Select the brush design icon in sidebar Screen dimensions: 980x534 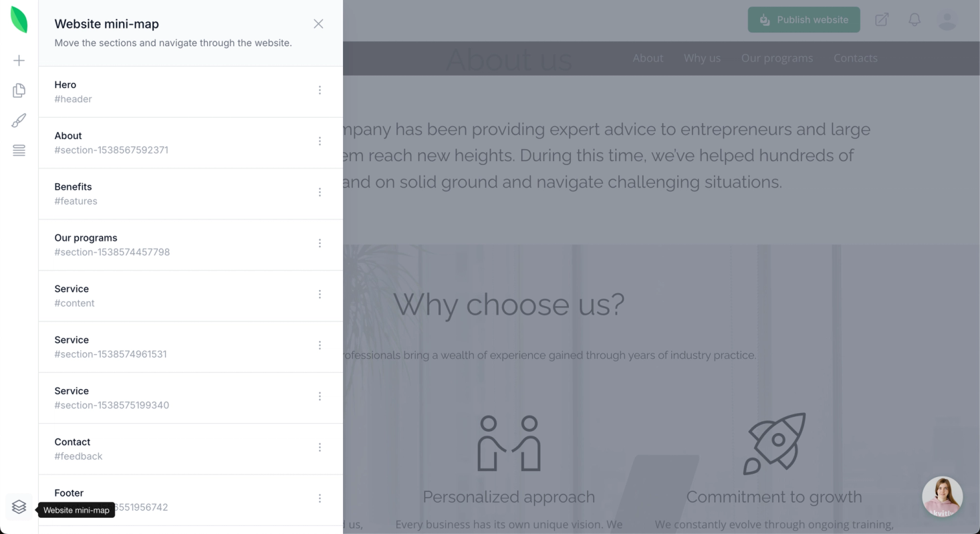19,120
